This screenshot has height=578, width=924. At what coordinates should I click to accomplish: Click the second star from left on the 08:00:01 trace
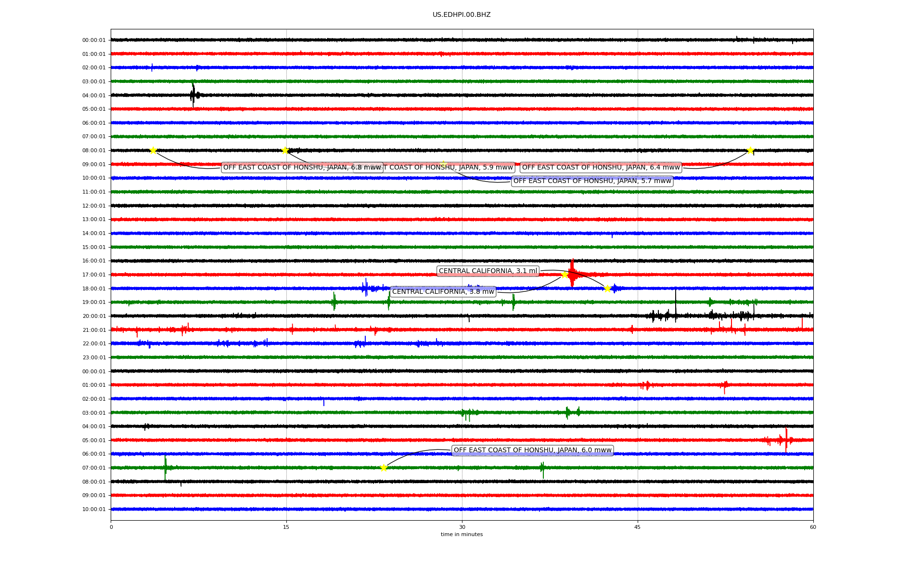point(285,150)
